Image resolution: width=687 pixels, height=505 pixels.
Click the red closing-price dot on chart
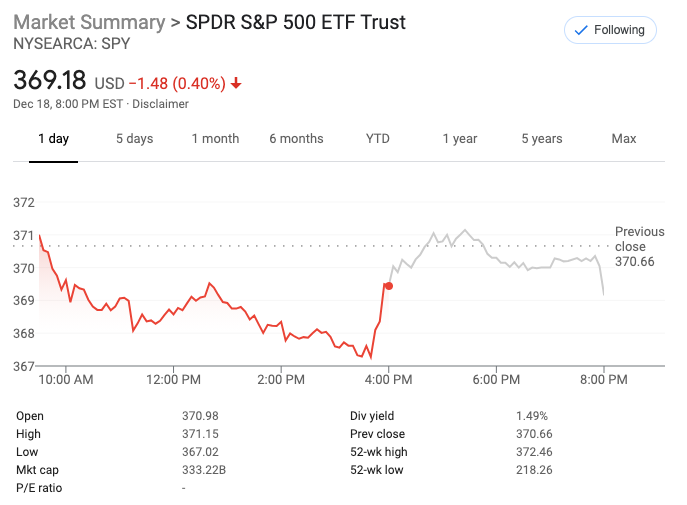click(389, 286)
